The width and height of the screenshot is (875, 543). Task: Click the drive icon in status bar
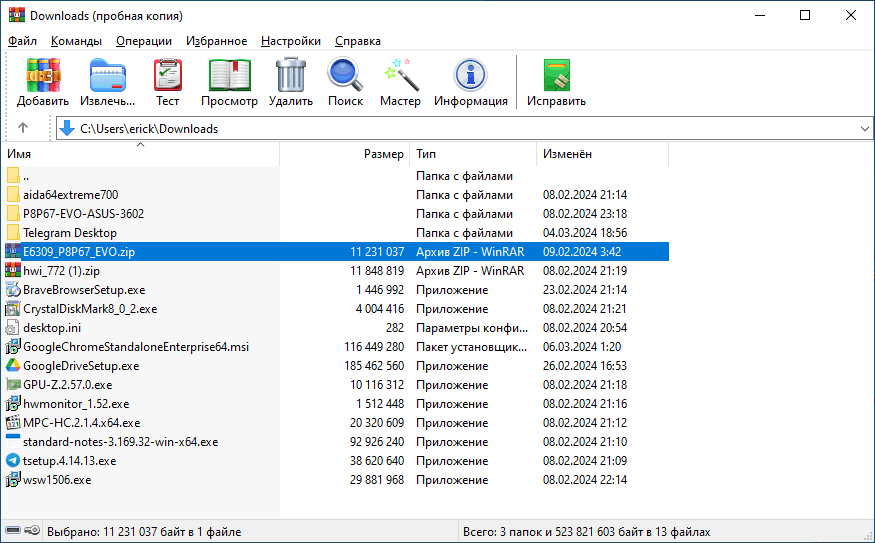(13, 531)
